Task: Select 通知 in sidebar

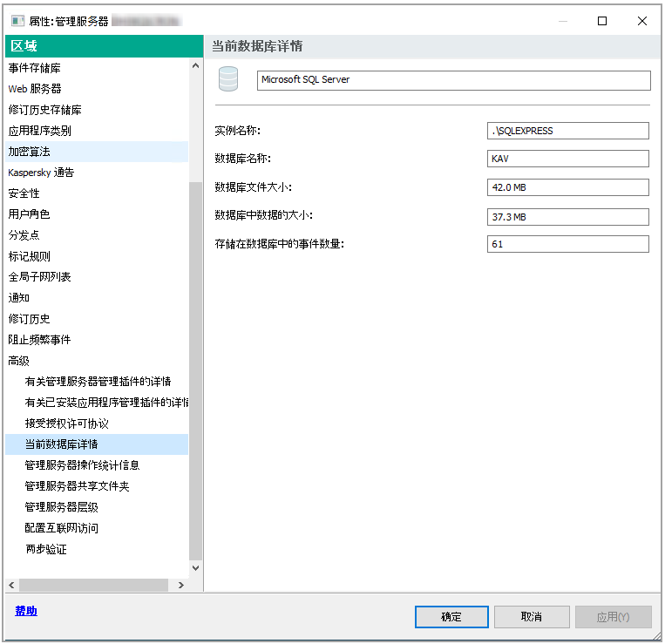Action: coord(97,298)
